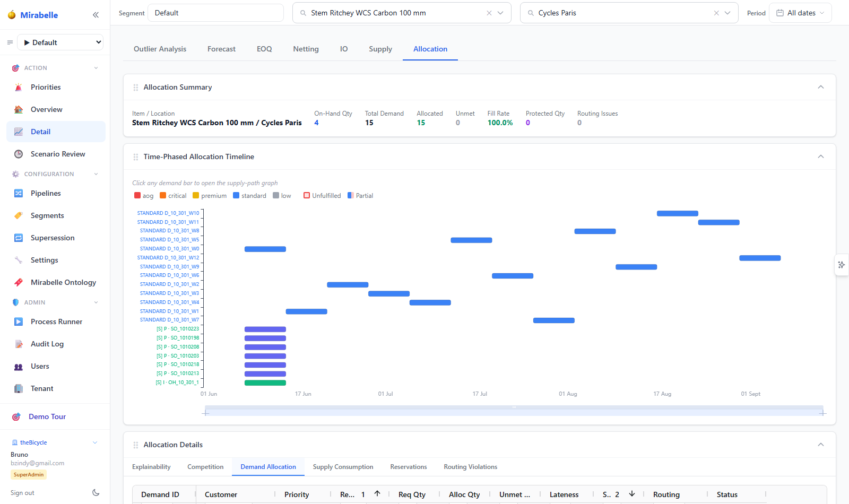Viewport: 849px width, 504px height.
Task: Click the timeline zoom range slider
Action: [514, 410]
